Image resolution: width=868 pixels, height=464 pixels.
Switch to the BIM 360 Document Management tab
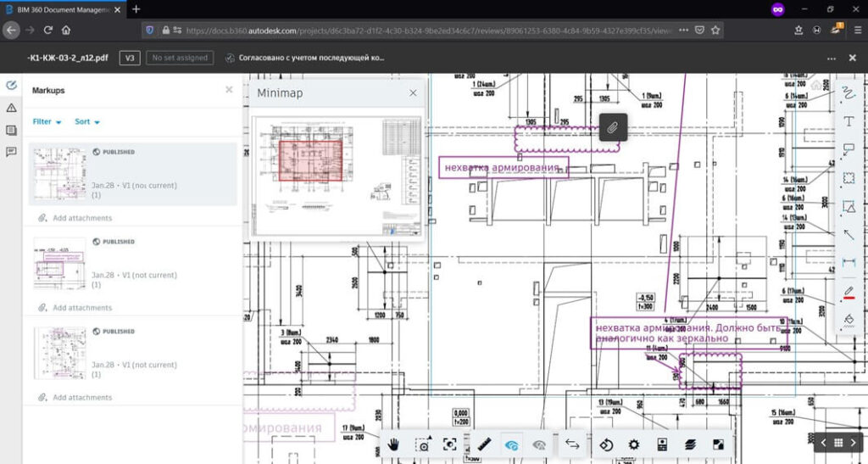click(x=63, y=10)
